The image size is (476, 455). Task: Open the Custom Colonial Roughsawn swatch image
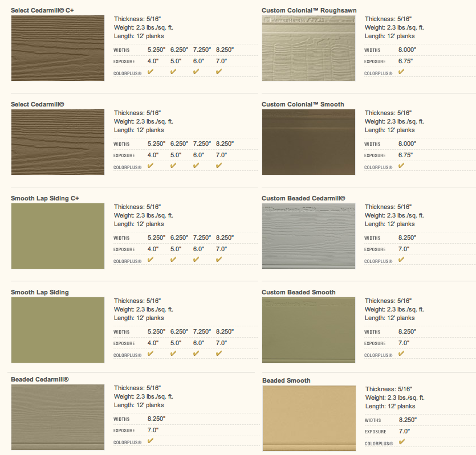[309, 48]
